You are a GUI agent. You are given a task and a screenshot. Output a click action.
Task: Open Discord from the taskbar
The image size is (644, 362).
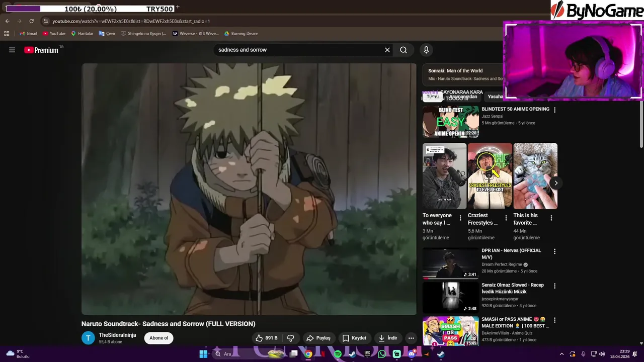click(x=412, y=354)
